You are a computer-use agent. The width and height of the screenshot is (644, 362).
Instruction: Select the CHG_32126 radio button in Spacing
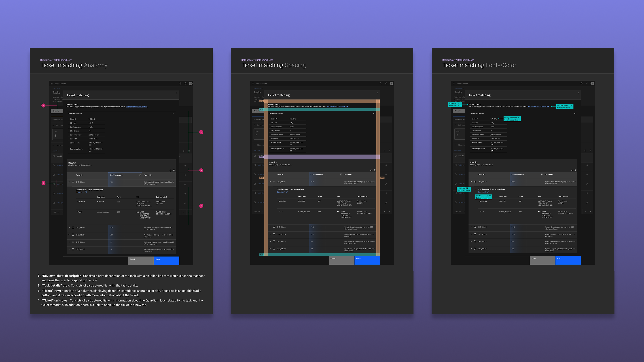click(274, 242)
